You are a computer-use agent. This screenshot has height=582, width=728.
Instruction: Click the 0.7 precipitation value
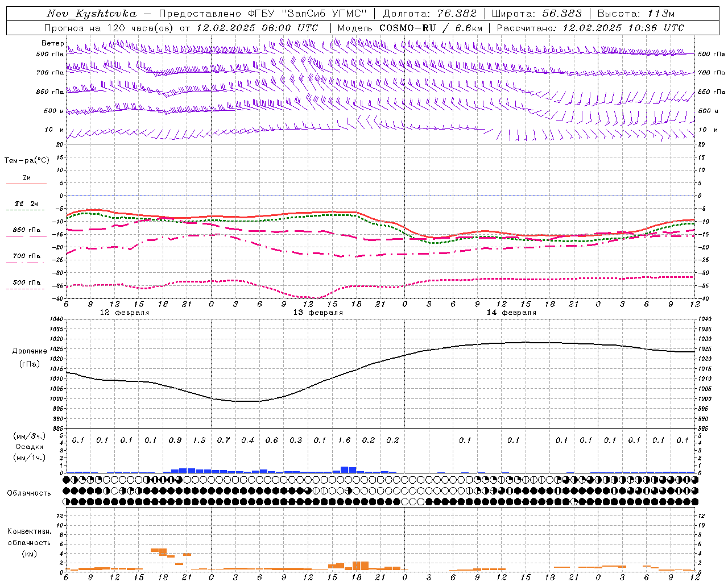[224, 440]
